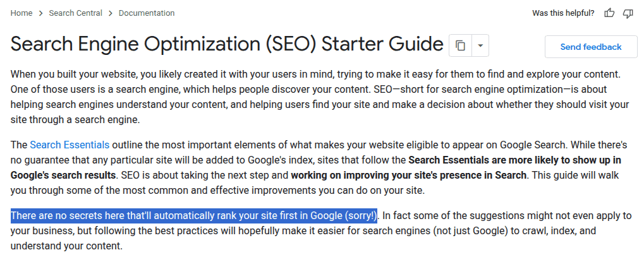Screen dimensions: 644x262
Task: Go to Home in the breadcrumb
Action: (x=21, y=13)
